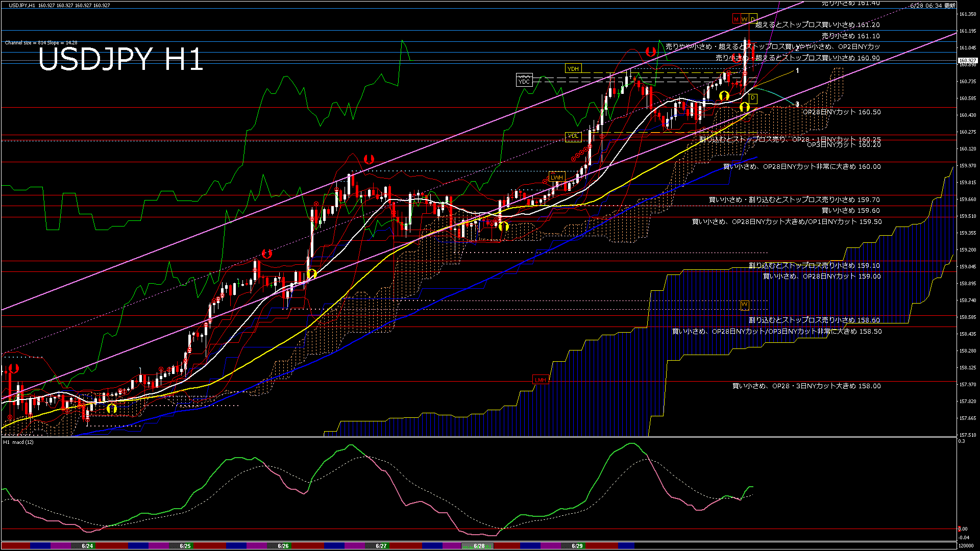Screen dimensions: 980x551
Task: Click the red M period marker box
Action: pos(736,19)
